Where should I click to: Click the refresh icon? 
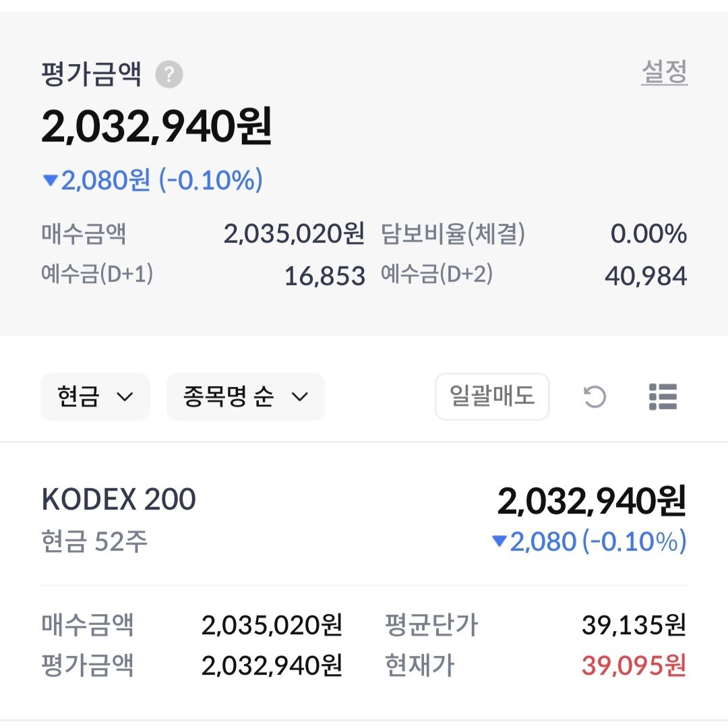coord(595,396)
